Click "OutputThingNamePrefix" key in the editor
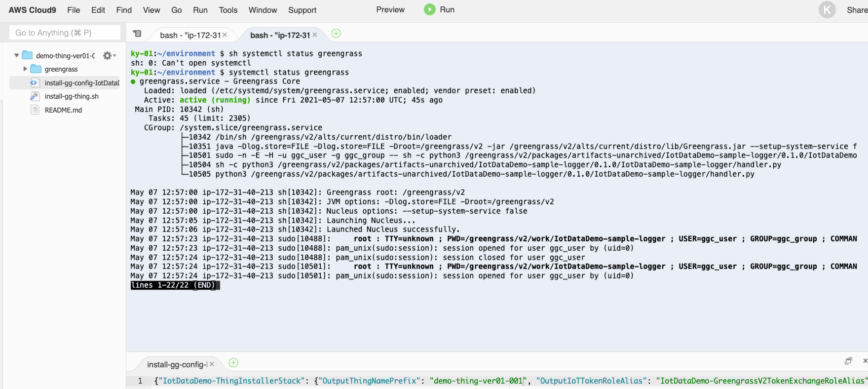Viewport: 868px width, 389px height. 370,381
